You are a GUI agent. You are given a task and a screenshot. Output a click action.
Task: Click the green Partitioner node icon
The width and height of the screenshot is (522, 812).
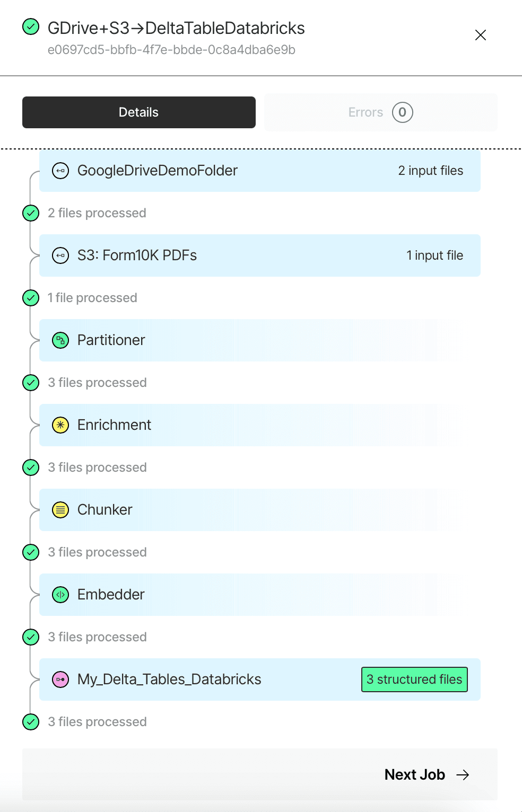click(x=60, y=340)
